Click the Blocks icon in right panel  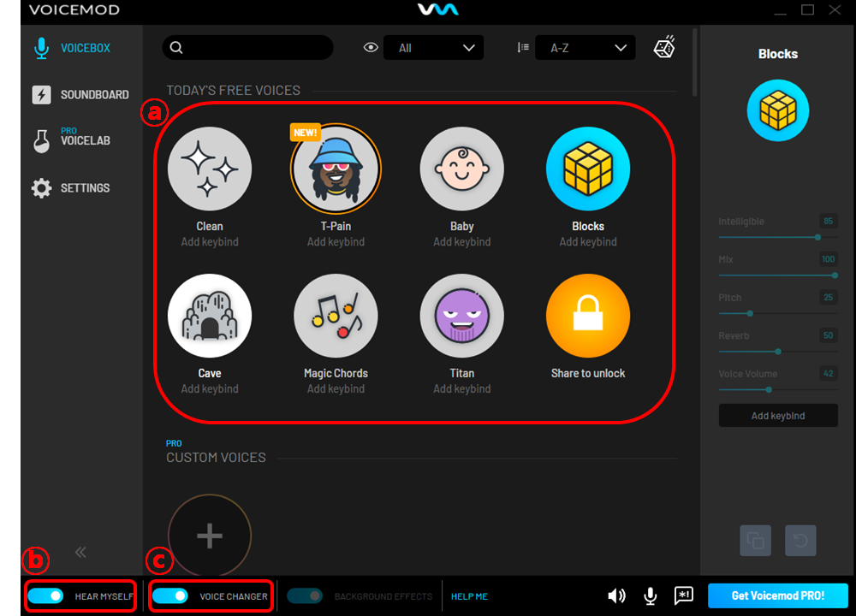click(778, 110)
